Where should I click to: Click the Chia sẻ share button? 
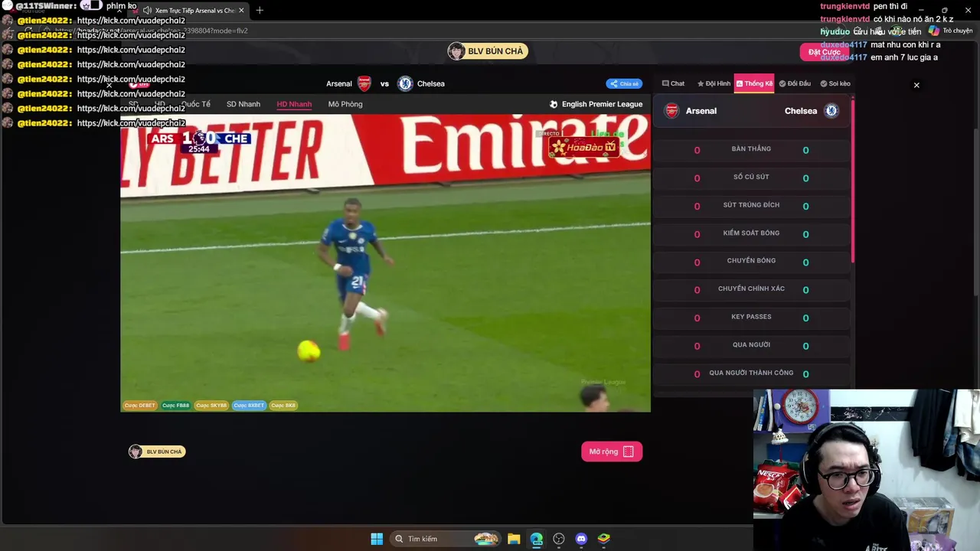pyautogui.click(x=624, y=83)
